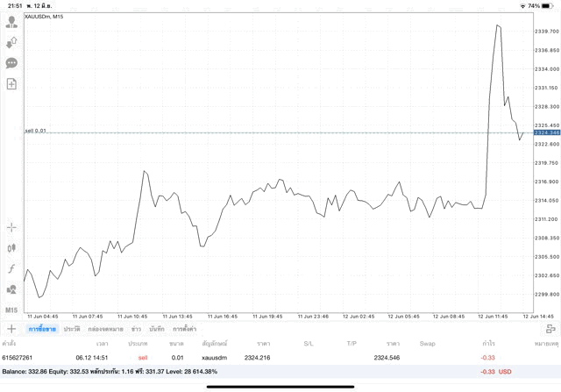This screenshot has height=392, width=561.
Task: Switch to the ประวัติ history tab
Action: click(x=72, y=329)
